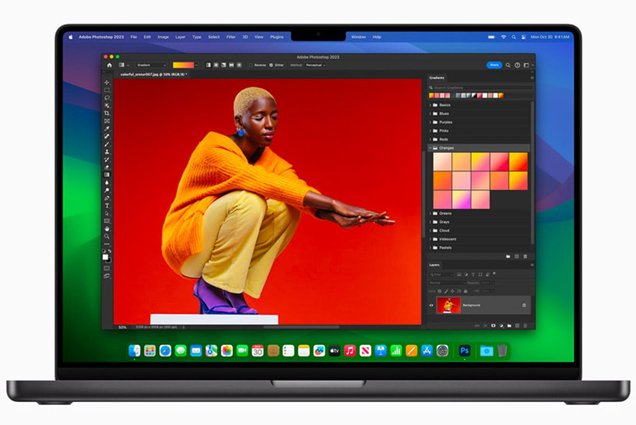Select the Lasso tool
Screen dimensions: 636x425
coord(107,98)
